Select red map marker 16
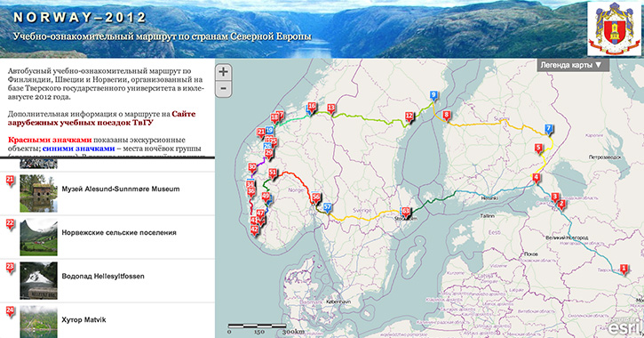 pos(312,108)
